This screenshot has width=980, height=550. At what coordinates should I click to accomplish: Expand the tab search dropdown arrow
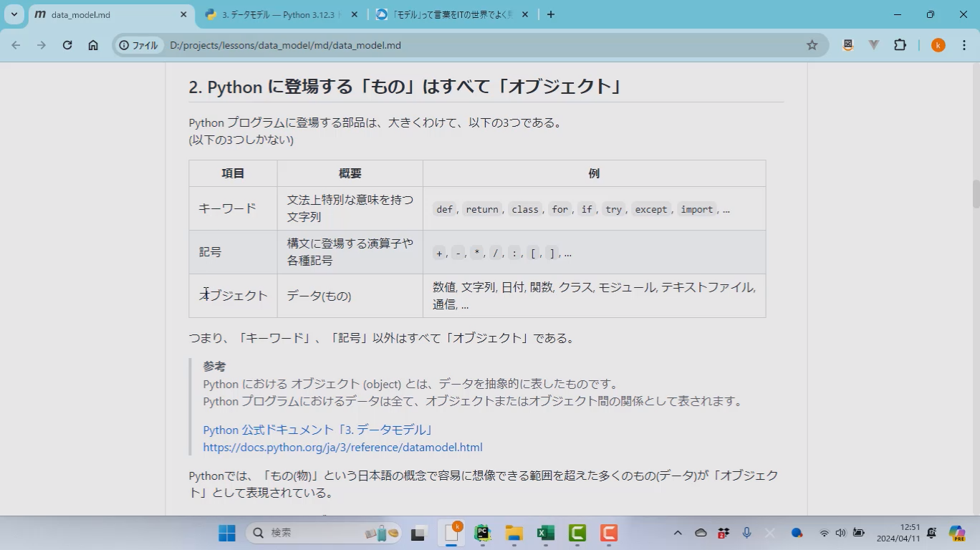(14, 14)
